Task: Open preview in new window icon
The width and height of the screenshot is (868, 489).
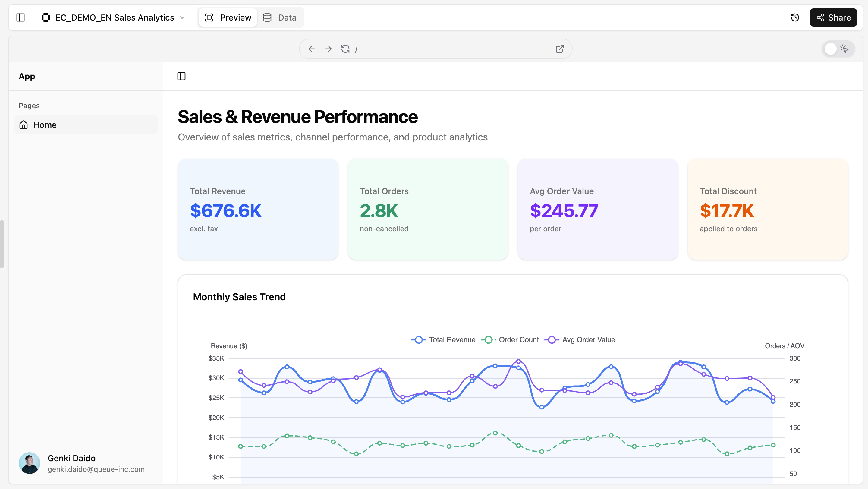Action: (x=560, y=49)
